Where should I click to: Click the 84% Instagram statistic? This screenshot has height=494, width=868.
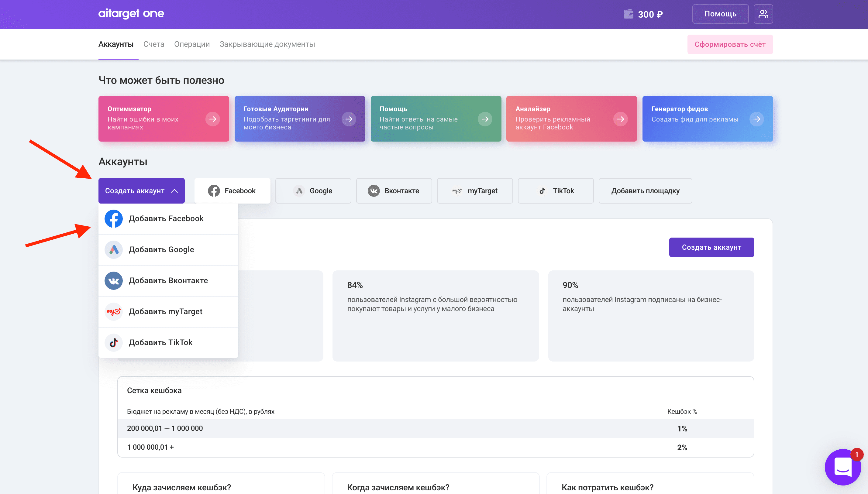436,316
